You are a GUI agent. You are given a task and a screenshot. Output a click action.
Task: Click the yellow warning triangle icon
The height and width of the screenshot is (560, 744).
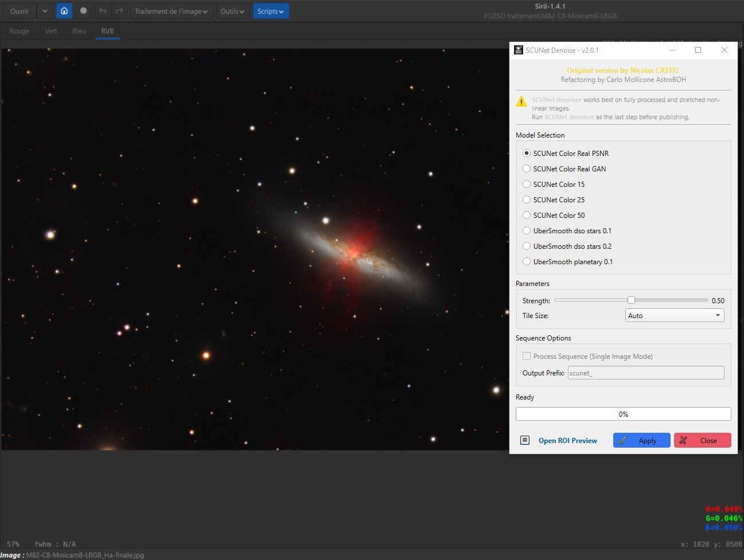point(521,101)
